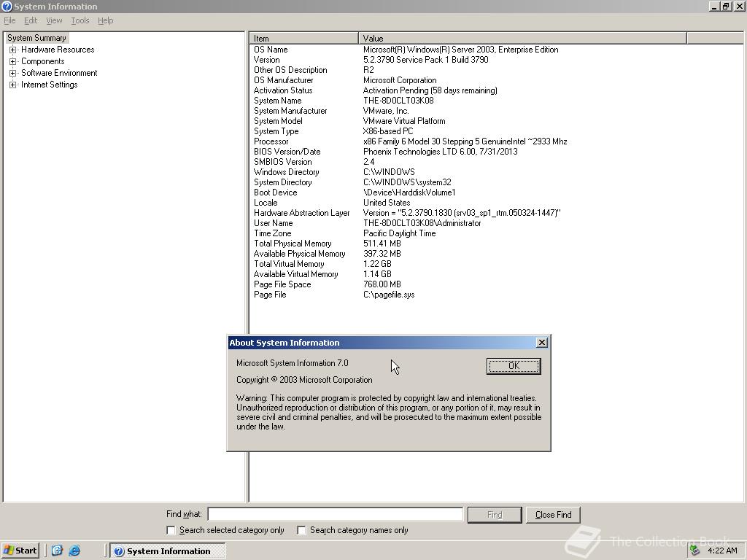Launch Internet Explorer from the quick launch bar
The width and height of the screenshot is (747, 560).
tap(74, 551)
